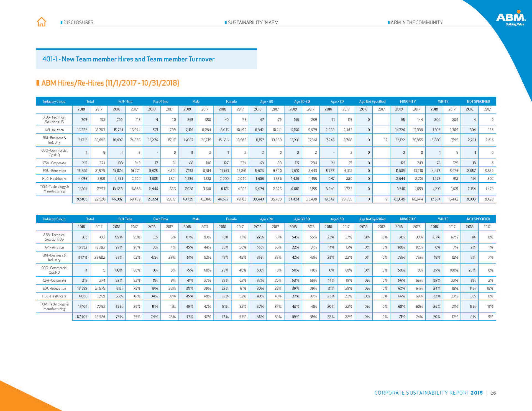Click the blue marker beside ABM in the Community
This screenshot has width=532, height=411.
[x=388, y=22]
